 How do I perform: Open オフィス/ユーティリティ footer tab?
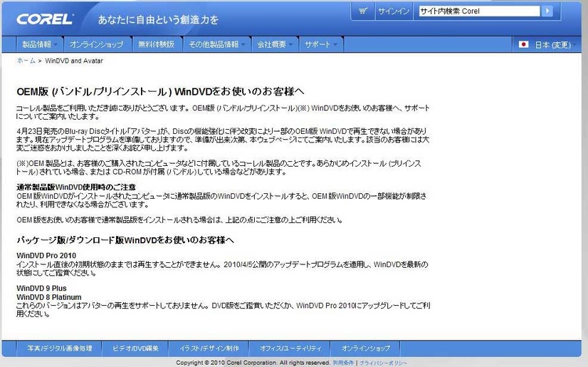click(x=290, y=348)
